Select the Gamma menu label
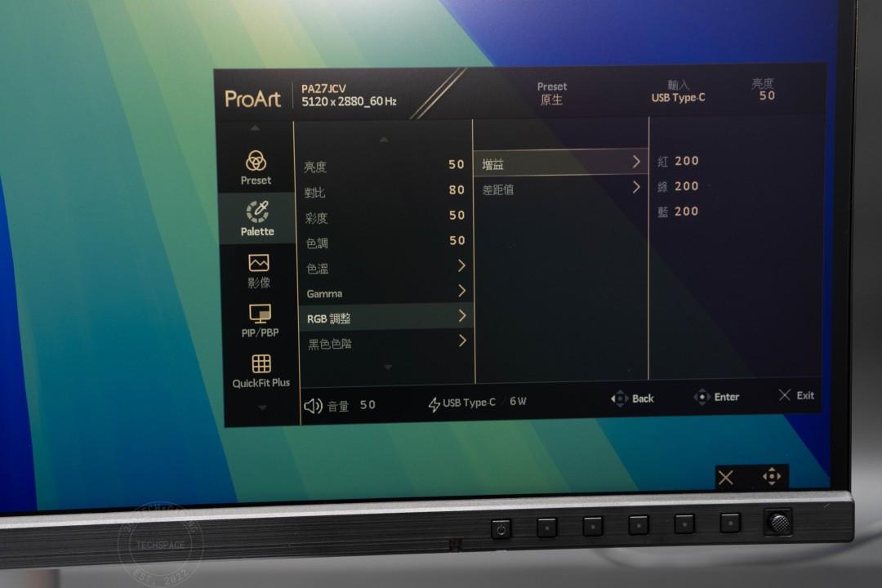Viewport: 882px width, 588px height. click(324, 294)
